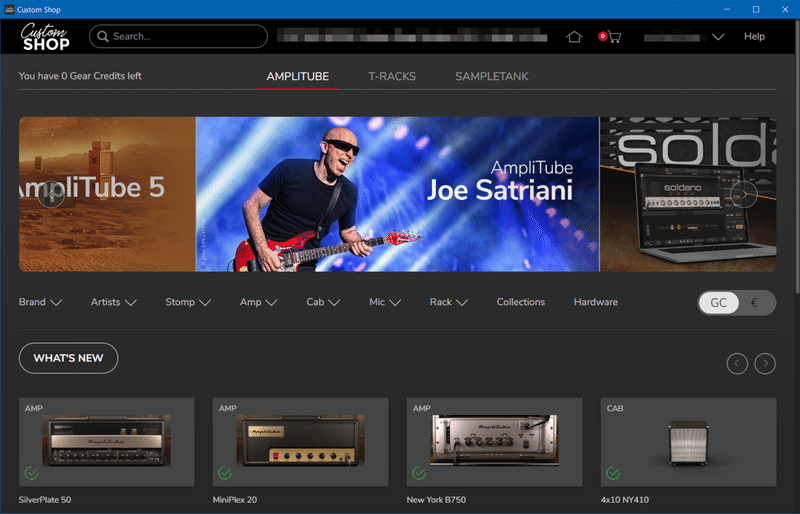Screen dimensions: 800x514
Task: Open the SilverPlate 50 amp thumbnail
Action: (x=106, y=442)
